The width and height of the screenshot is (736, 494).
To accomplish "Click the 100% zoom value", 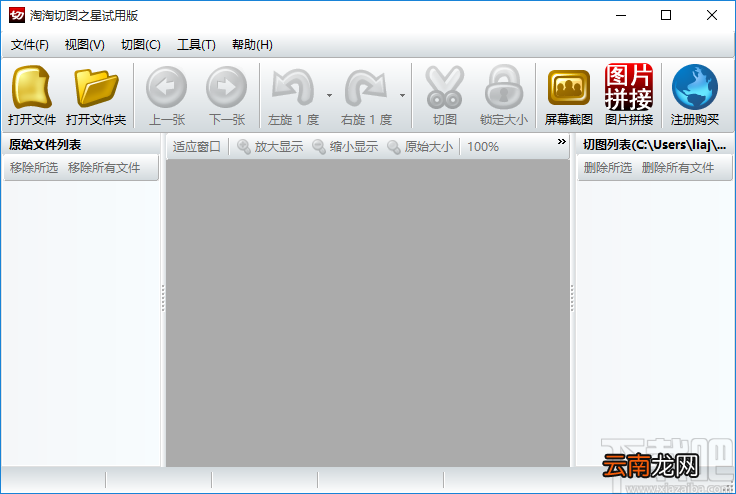I will [x=483, y=147].
